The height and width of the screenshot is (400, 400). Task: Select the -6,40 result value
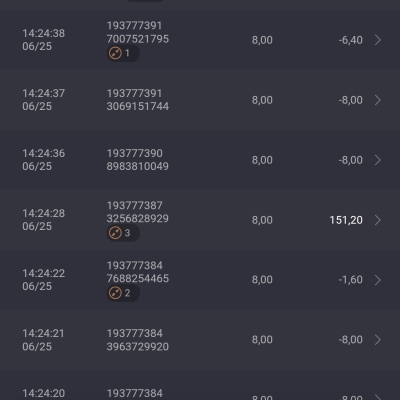pyautogui.click(x=351, y=40)
